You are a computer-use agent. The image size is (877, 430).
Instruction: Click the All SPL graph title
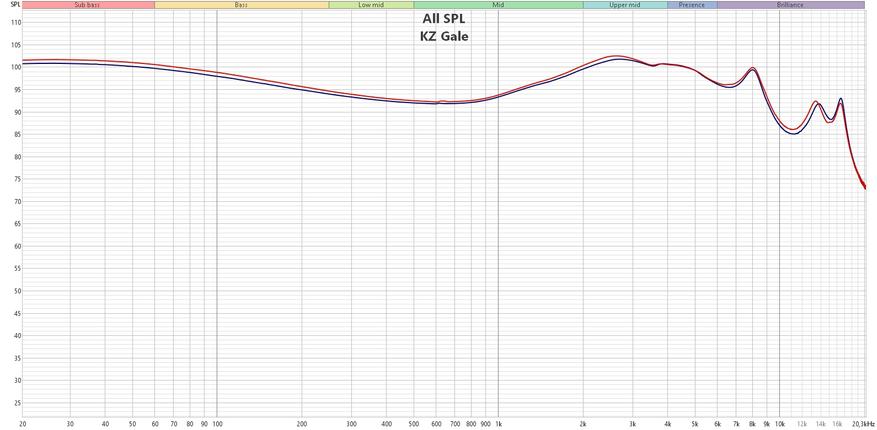click(444, 20)
